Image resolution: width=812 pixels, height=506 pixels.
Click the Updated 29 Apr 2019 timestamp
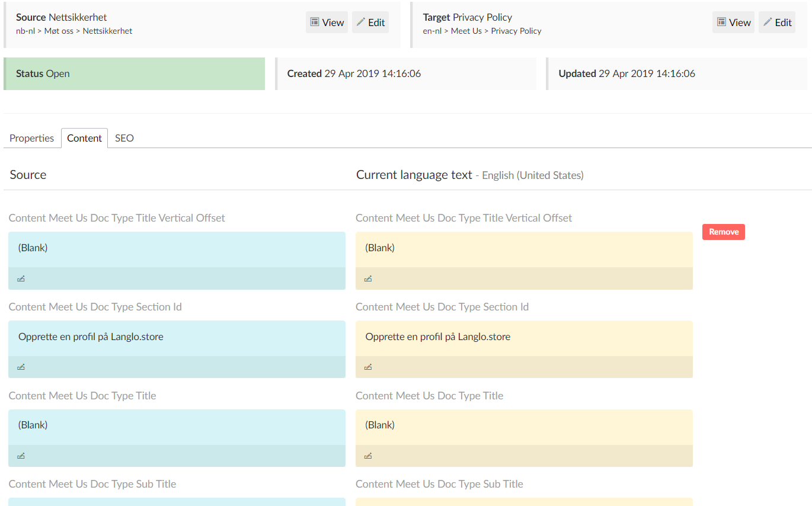(x=626, y=73)
